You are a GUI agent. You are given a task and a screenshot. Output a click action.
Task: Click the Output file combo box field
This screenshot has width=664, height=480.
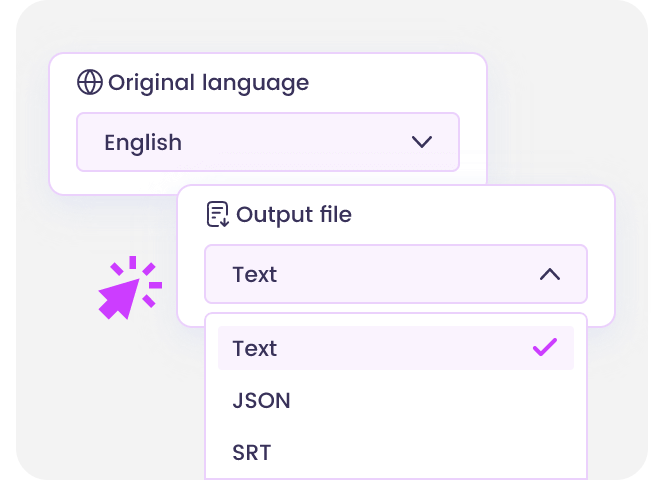[395, 274]
